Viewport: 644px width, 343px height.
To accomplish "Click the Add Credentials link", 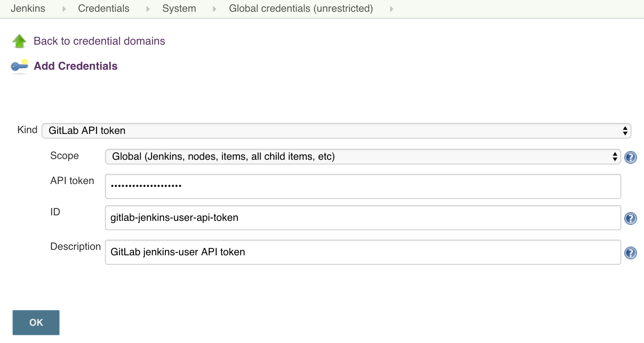I will (76, 66).
